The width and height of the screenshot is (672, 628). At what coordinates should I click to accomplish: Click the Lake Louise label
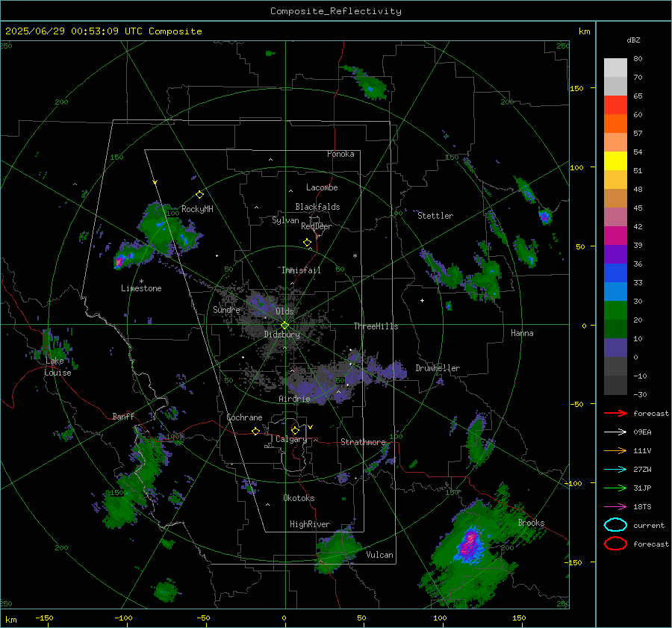coord(57,367)
